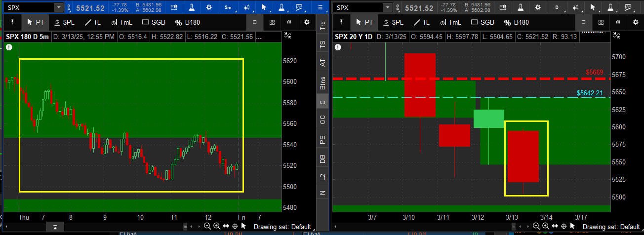Zoom out using left chart magnifier minus
Viewport: 644px width, 235px height.
pyautogui.click(x=207, y=226)
